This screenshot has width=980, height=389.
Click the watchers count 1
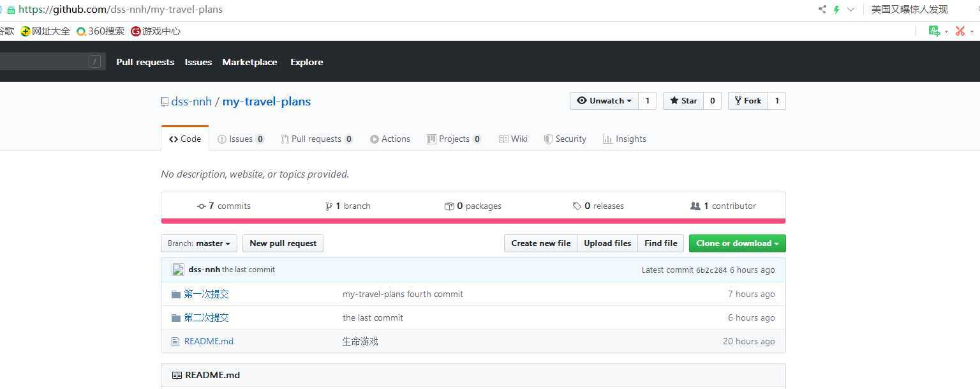tap(647, 101)
